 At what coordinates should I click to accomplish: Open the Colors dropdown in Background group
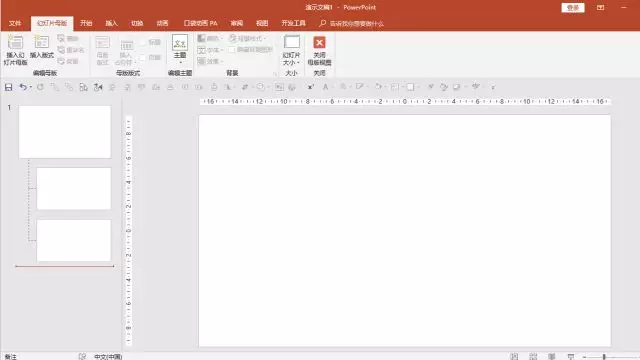pyautogui.click(x=210, y=38)
